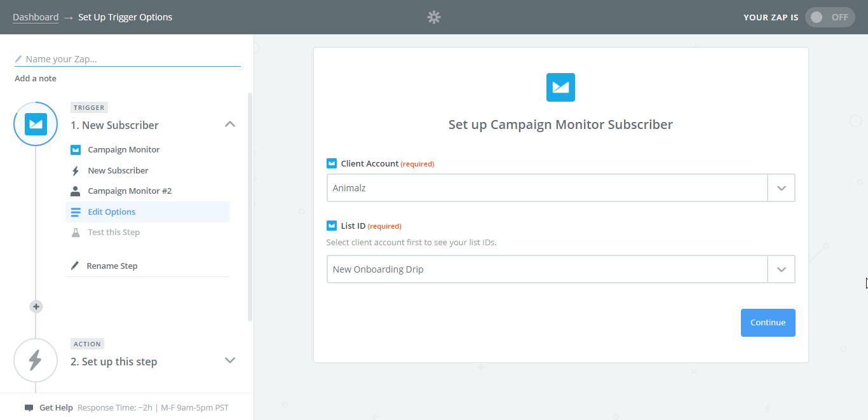Click the Response Time ~2h text
The image size is (868, 420).
pos(153,408)
